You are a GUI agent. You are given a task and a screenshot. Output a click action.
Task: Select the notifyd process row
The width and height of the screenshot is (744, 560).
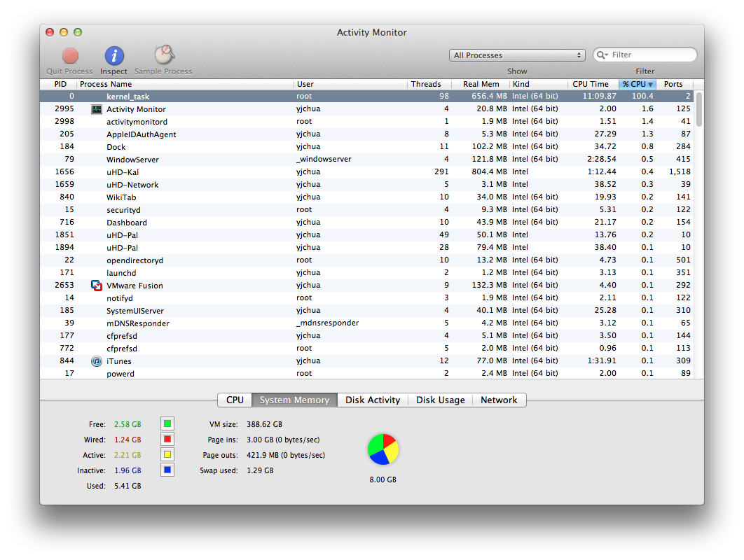pyautogui.click(x=367, y=298)
